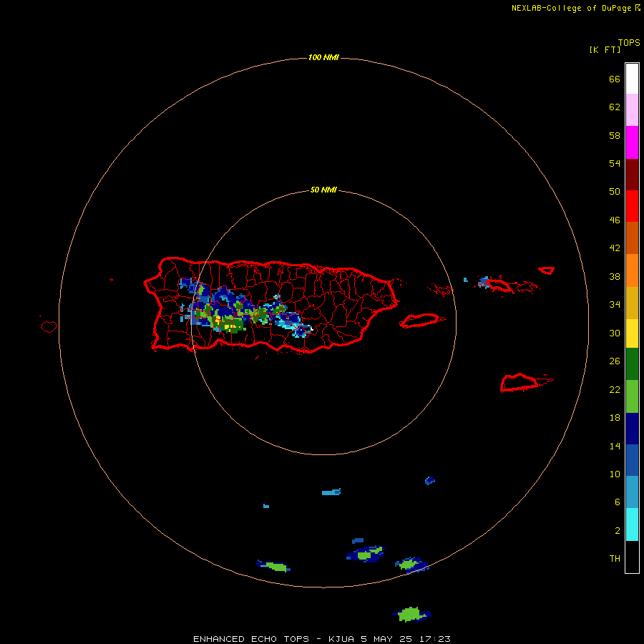Click the legend value 54
The image size is (644, 644).
(615, 163)
